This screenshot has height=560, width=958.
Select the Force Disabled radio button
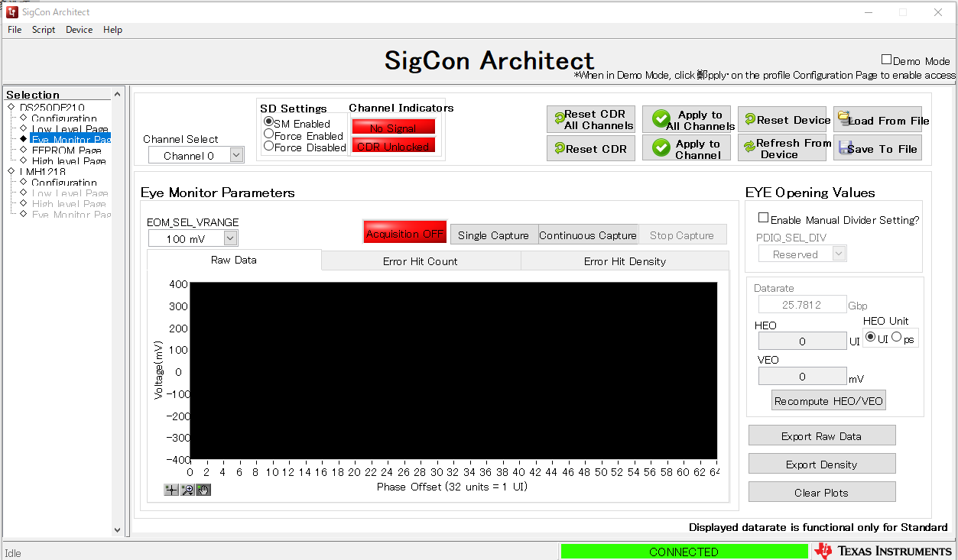pyautogui.click(x=268, y=146)
